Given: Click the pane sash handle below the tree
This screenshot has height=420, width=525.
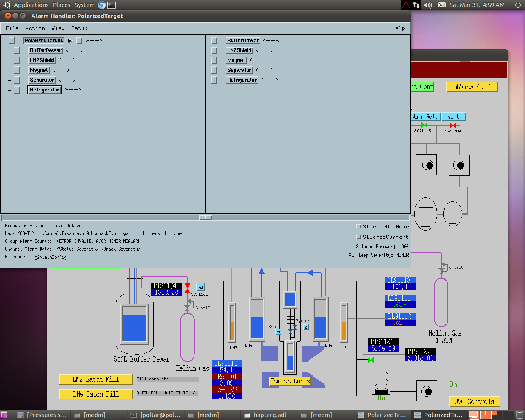Looking at the screenshot, I should [x=205, y=218].
